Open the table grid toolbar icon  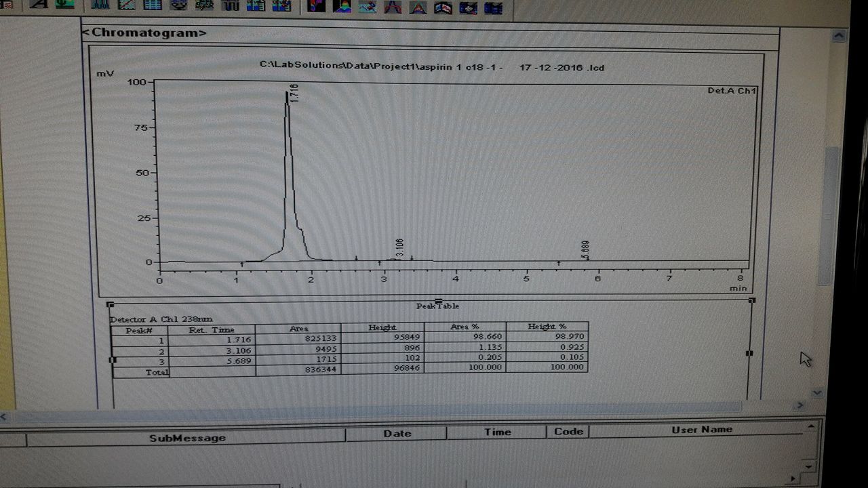point(153,5)
